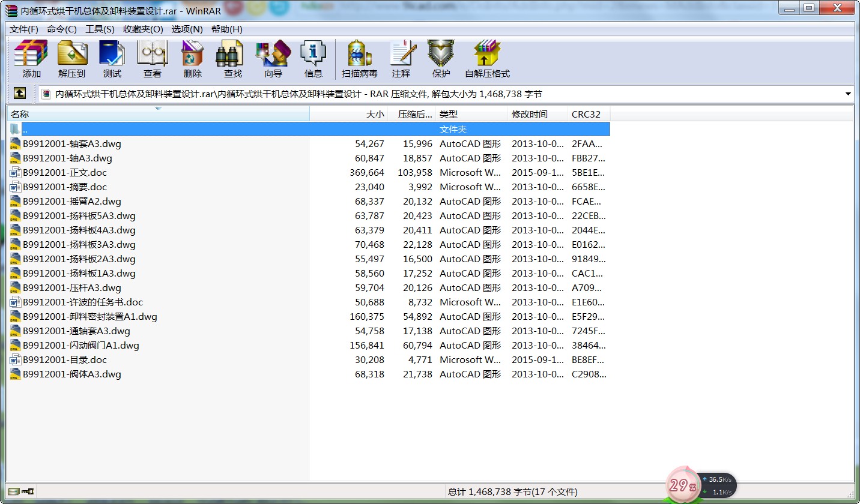
Task: Click the 添加 (Add) toolbar icon
Action: pos(31,59)
